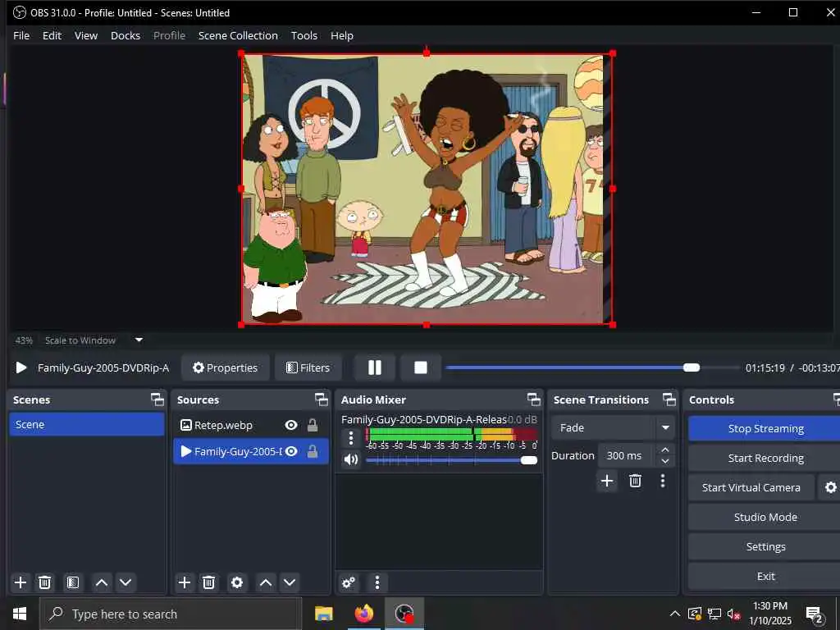Open selected source properties gear
840x630 pixels.
click(x=237, y=582)
